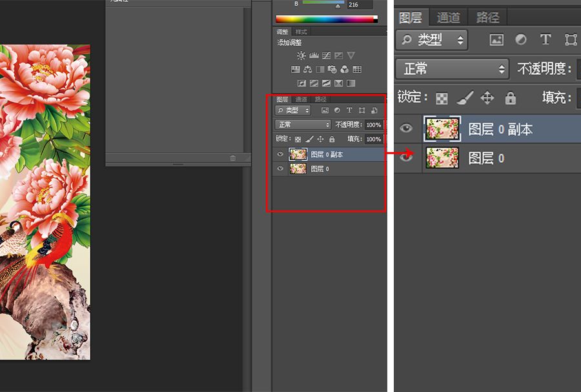Filter for shape layers in small Layers panel
The width and height of the screenshot is (581, 392).
pos(362,110)
